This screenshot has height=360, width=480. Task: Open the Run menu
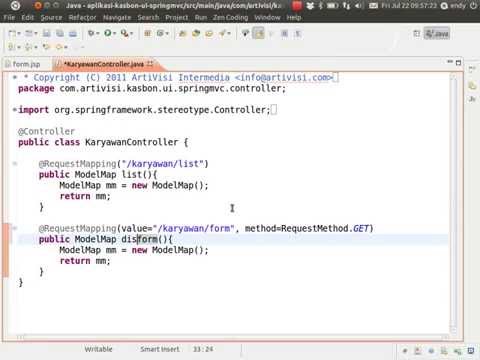[x=201, y=17]
